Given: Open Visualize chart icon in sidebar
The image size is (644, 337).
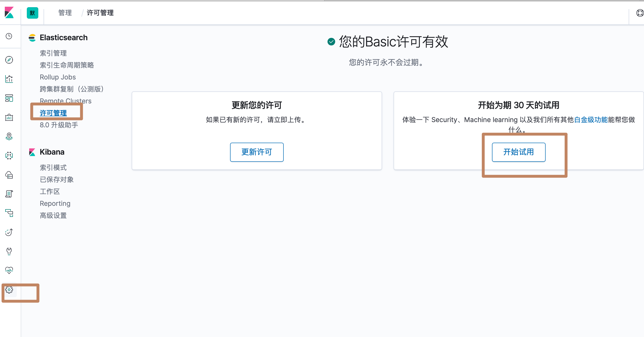Looking at the screenshot, I should pyautogui.click(x=9, y=79).
